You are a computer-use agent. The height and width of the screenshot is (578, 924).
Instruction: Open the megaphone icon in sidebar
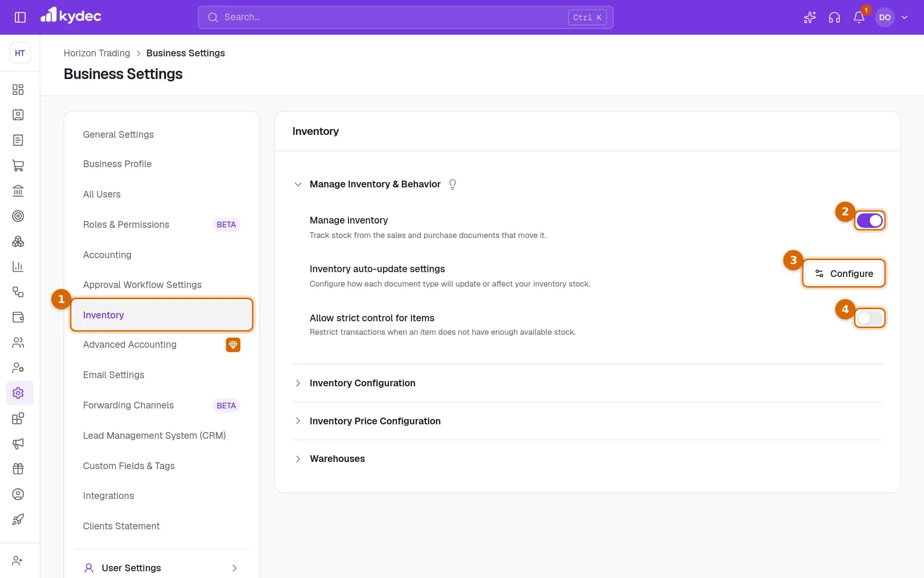point(18,444)
